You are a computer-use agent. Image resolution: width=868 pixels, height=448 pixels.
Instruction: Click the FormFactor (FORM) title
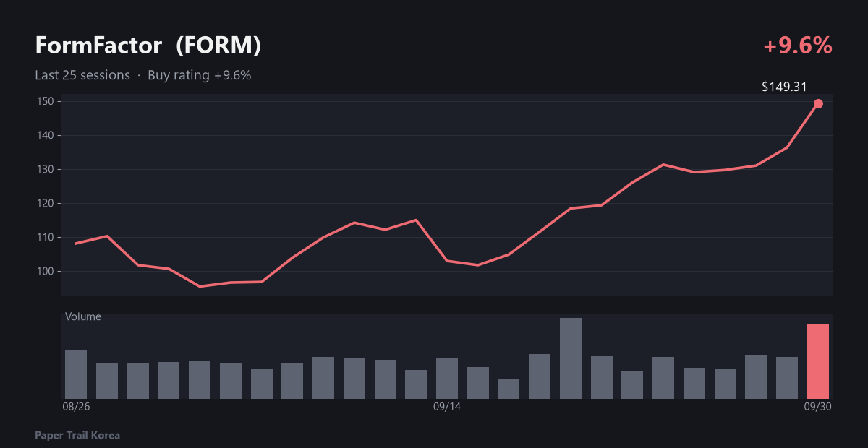(148, 46)
